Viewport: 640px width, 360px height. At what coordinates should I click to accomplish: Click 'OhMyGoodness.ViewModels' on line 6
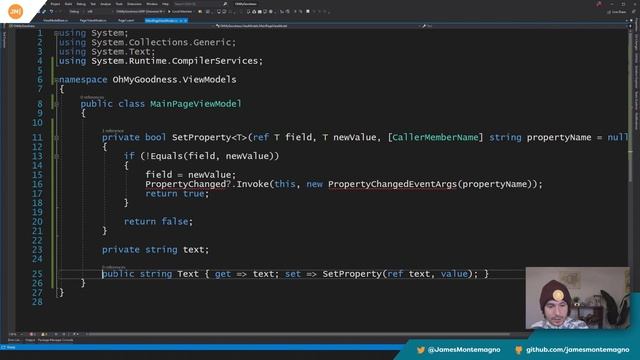click(174, 80)
